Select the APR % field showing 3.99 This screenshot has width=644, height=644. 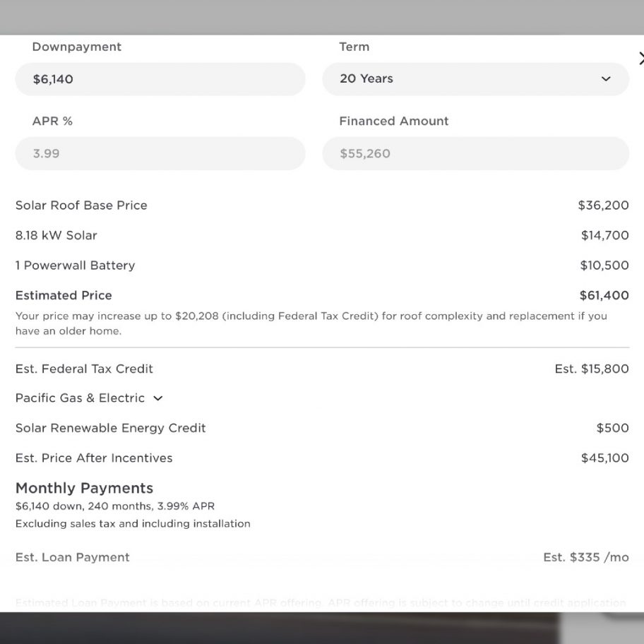tap(160, 153)
